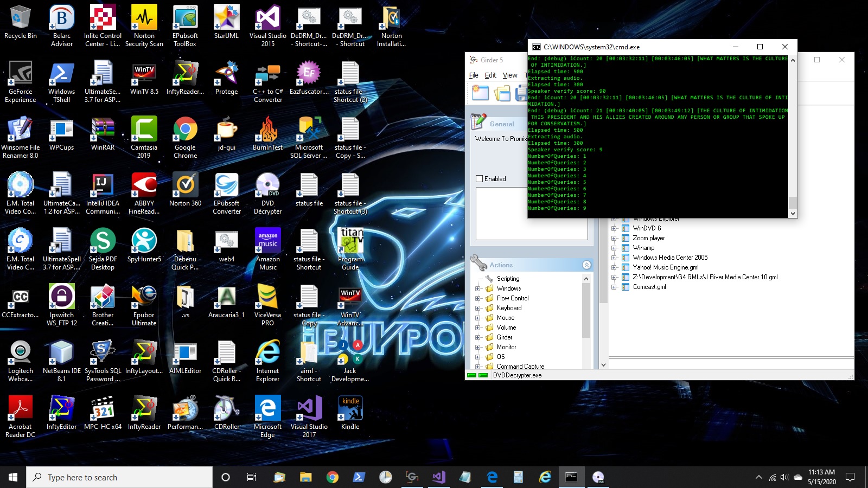Open Amazon Music desktop icon
Viewport: 868px width, 488px height.
coord(268,249)
